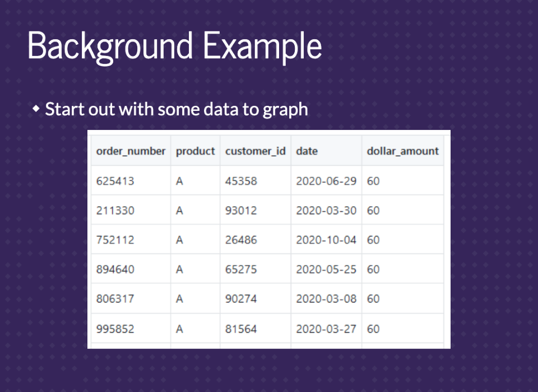
Task: Click order number 752112 cell
Action: pos(115,240)
